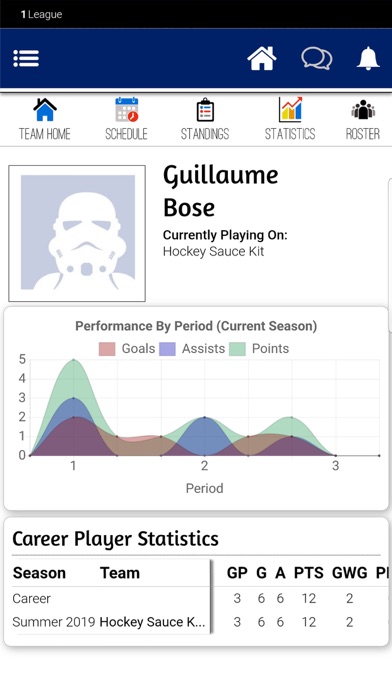Go to home via the white house icon
Screen dimensions: 392x696
pos(261,58)
